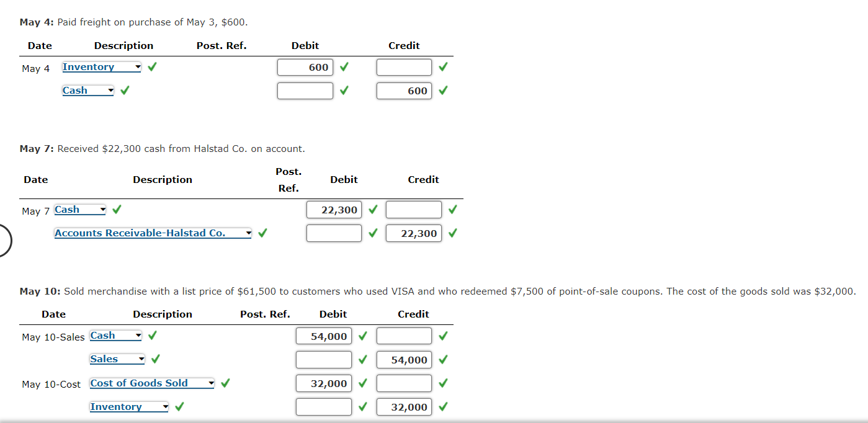Click the empty credit field beside Inventory 600
This screenshot has height=423, width=868.
[x=404, y=67]
